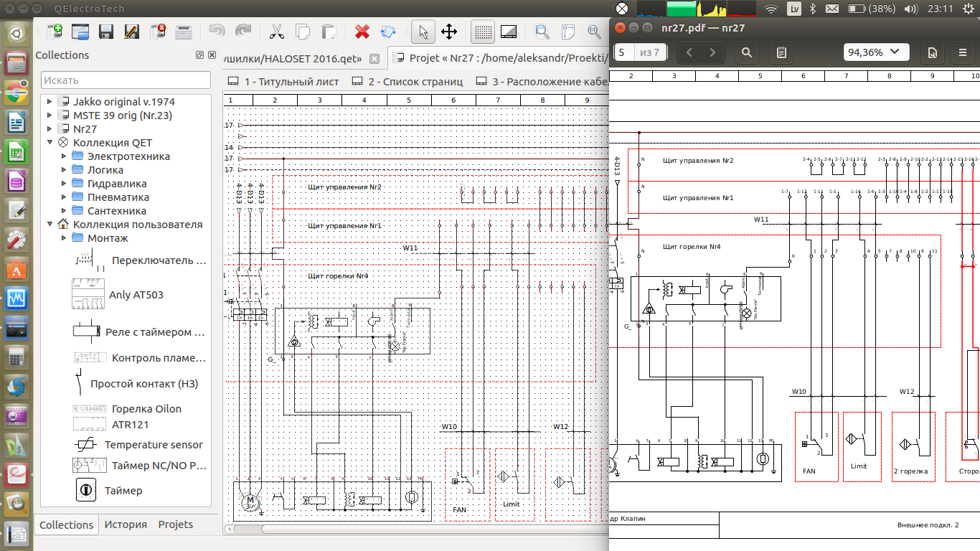Click in the Искать search field
Screen dimensions: 980x551
click(x=126, y=79)
